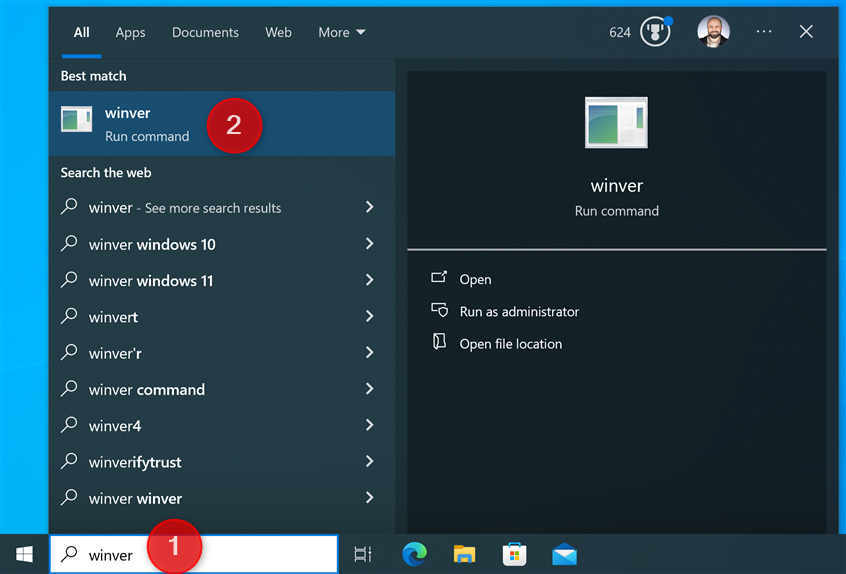Select 'winver - See more search results'
The image size is (846, 574).
[222, 207]
